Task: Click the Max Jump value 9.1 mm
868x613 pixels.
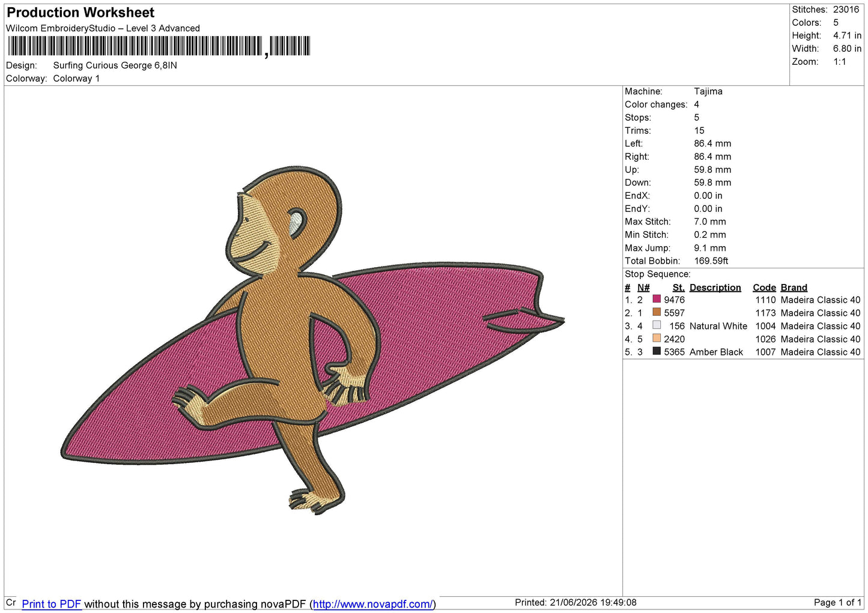Action: pyautogui.click(x=709, y=248)
